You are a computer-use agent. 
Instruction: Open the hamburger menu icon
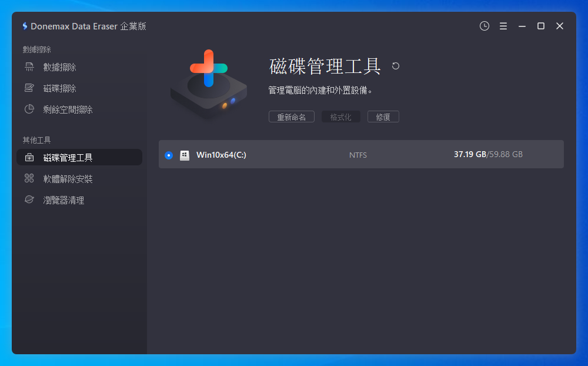coord(503,26)
